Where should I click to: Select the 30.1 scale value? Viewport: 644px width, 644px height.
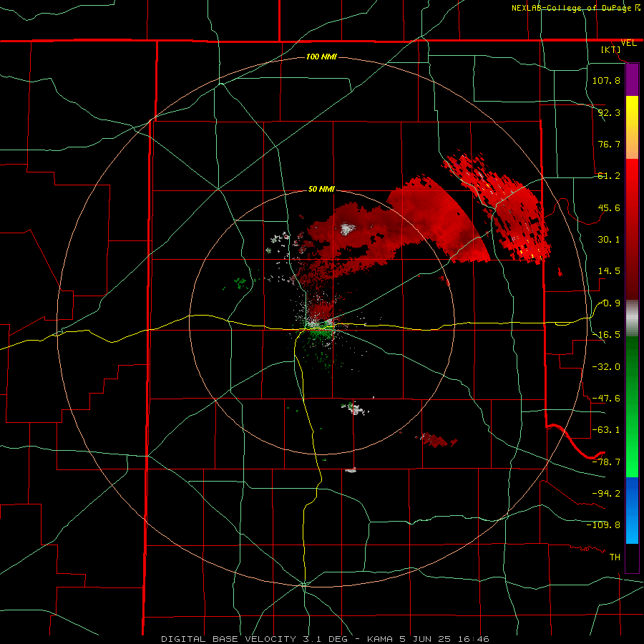tap(609, 240)
